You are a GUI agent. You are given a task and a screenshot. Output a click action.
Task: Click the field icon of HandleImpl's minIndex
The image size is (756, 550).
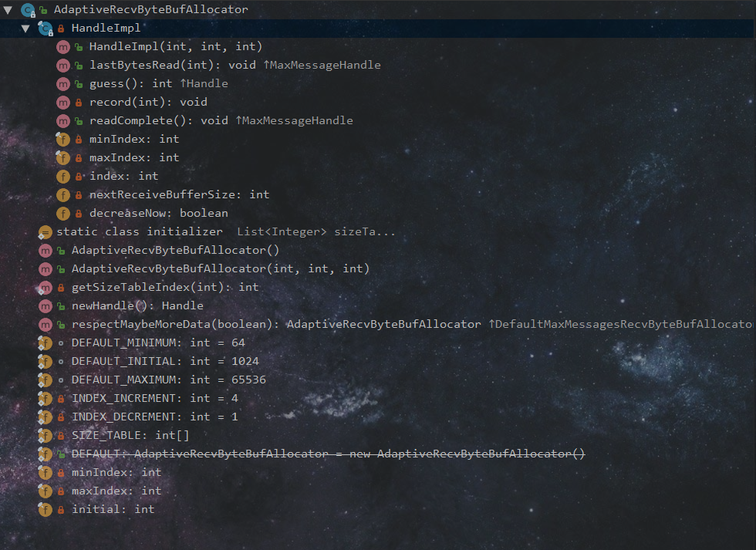pyautogui.click(x=63, y=140)
